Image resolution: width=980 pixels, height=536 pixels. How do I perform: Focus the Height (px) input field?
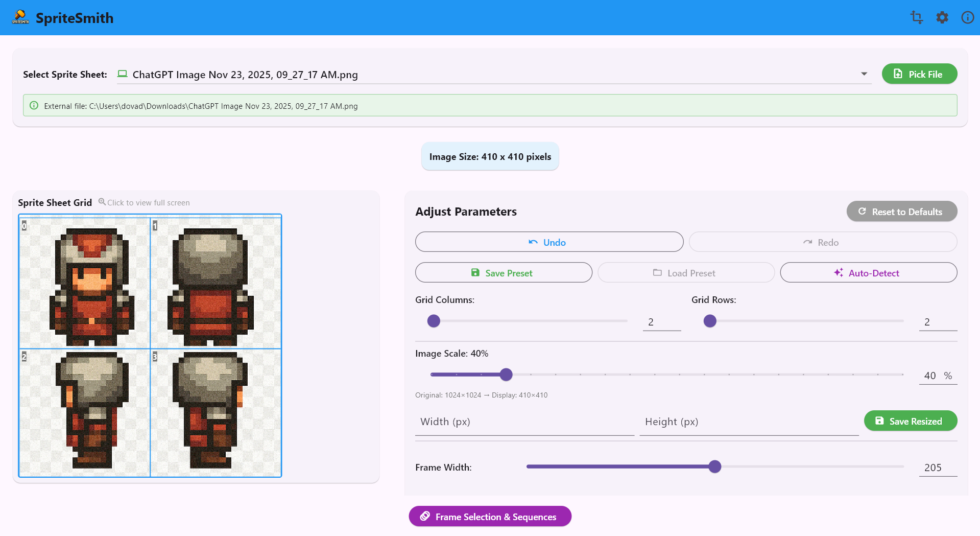749,422
